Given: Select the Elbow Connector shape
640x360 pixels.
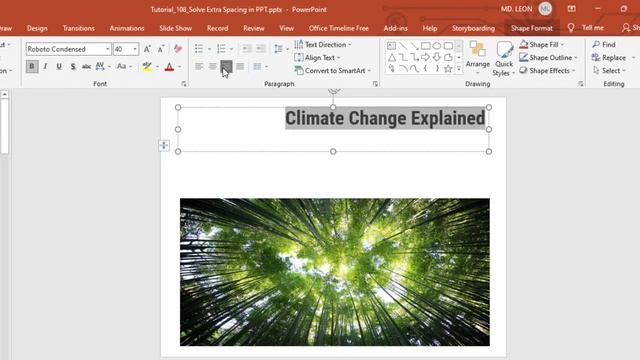Looking at the screenshot, I should 403,57.
